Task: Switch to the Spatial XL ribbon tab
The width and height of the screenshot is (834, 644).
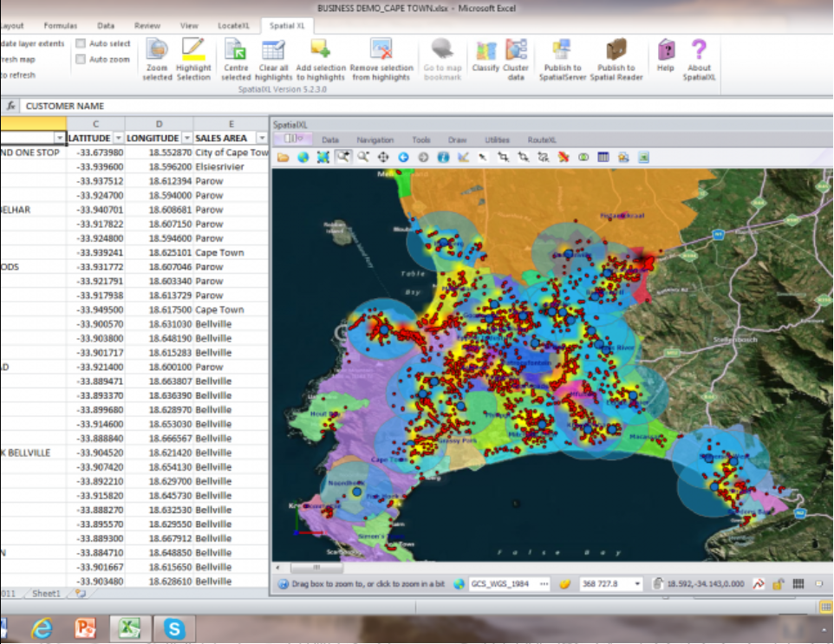Action: pyautogui.click(x=286, y=26)
